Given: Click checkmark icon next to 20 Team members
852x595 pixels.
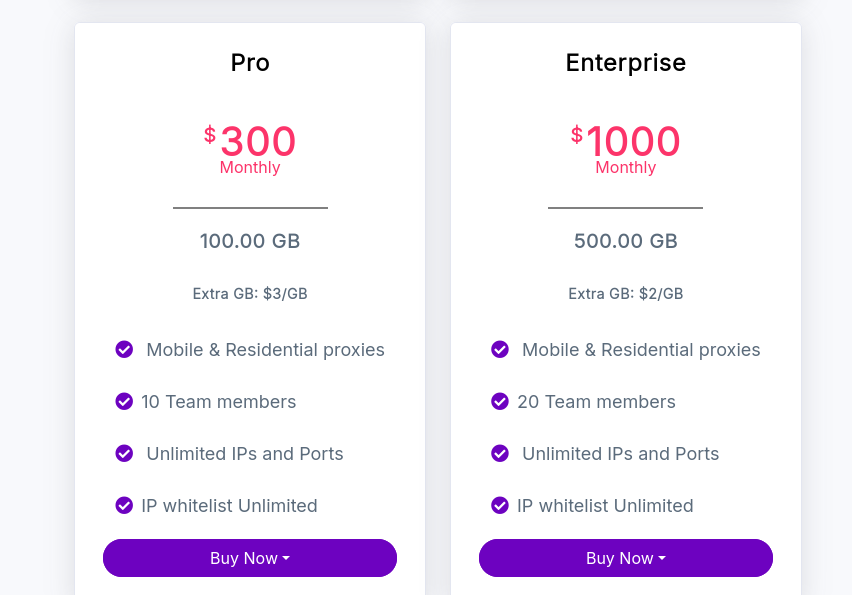Looking at the screenshot, I should (x=500, y=401).
